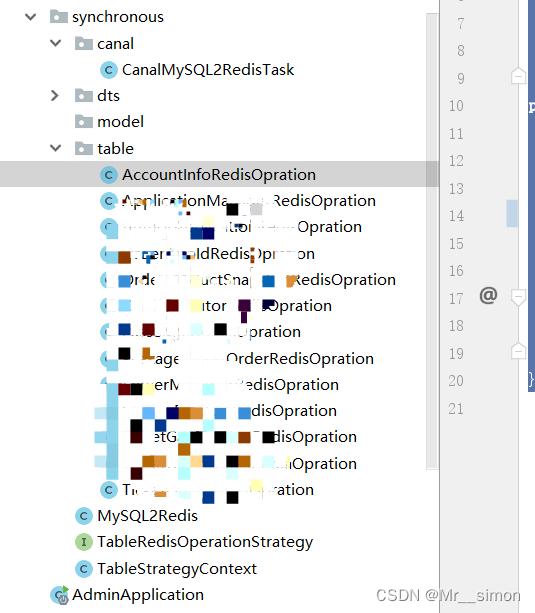
Task: Collapse the table folder
Action: 56,148
